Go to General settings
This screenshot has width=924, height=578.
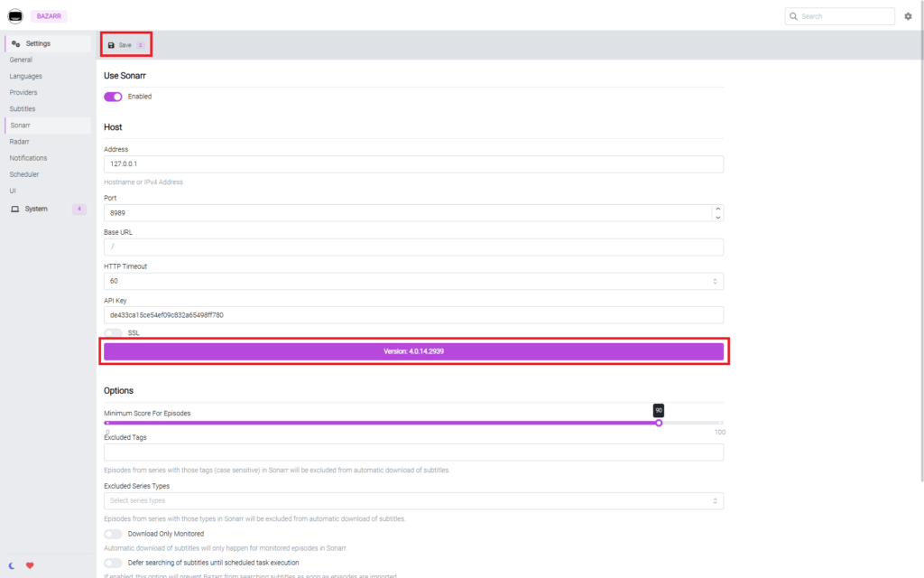coord(49,61)
